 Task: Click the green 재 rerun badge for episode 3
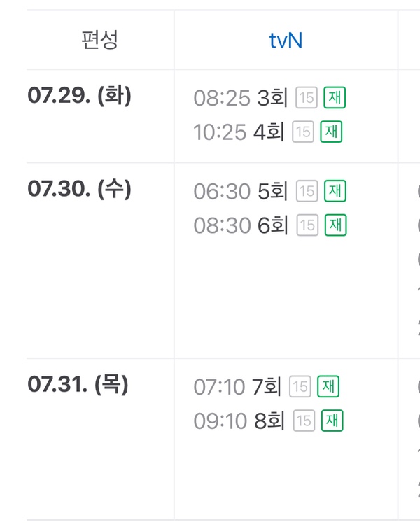(x=335, y=97)
